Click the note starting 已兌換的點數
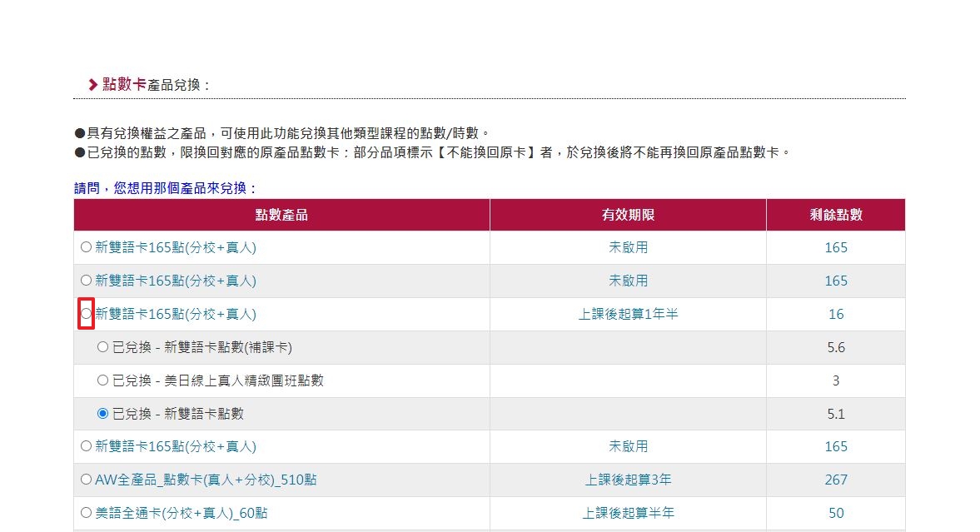The image size is (980, 532). click(x=433, y=152)
